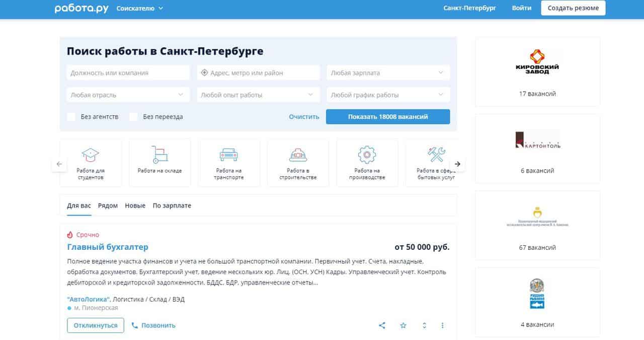Click the production jobs gear icon
This screenshot has height=340, width=644.
367,154
